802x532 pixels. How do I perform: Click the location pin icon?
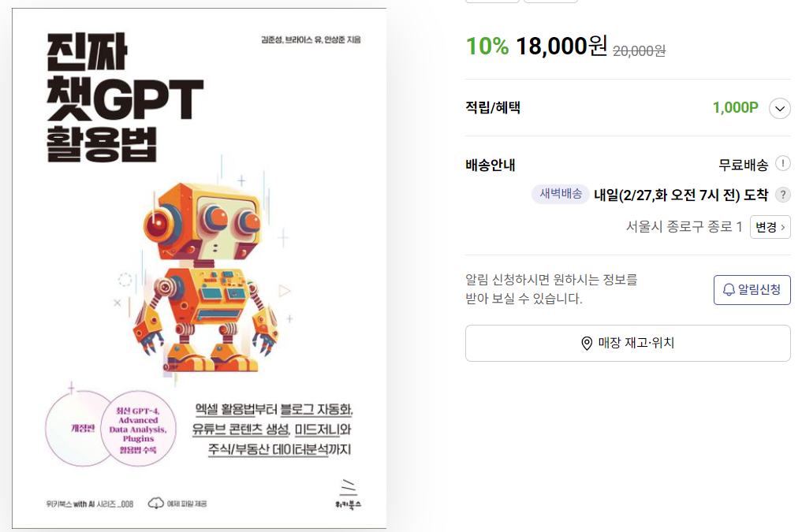587,343
